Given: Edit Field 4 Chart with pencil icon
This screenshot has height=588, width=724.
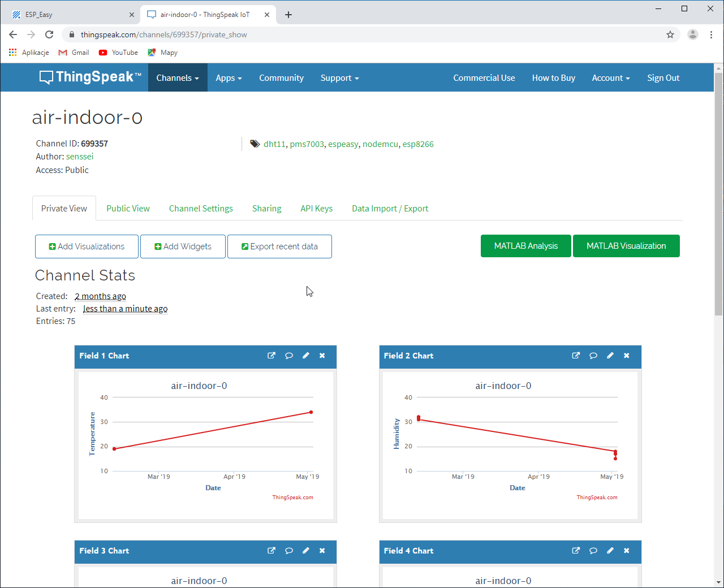Looking at the screenshot, I should tap(610, 551).
